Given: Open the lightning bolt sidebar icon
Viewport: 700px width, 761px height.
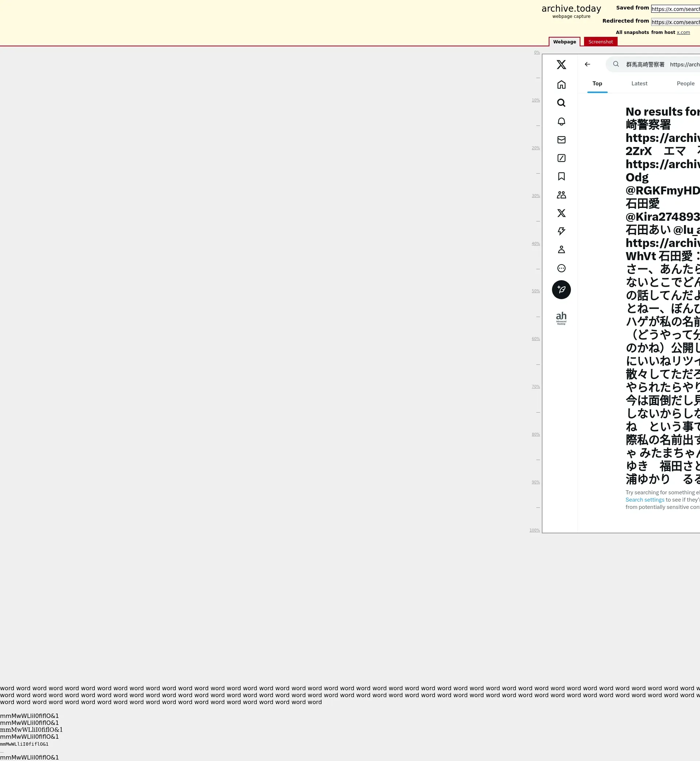Looking at the screenshot, I should tap(561, 231).
